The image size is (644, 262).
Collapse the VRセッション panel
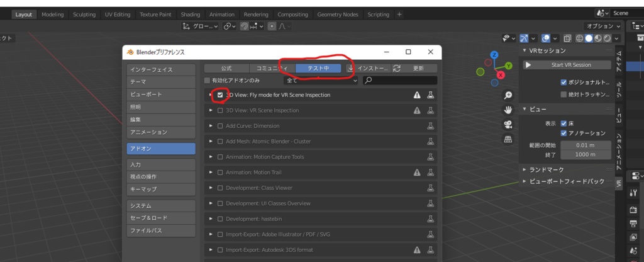coord(525,50)
